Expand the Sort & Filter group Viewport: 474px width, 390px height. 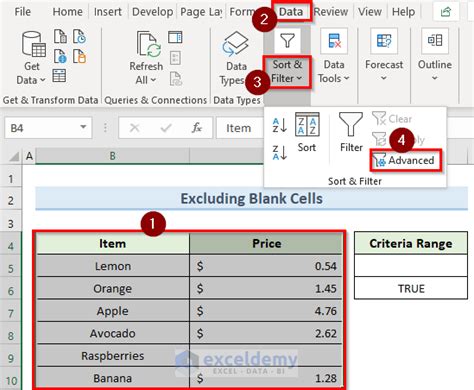(287, 72)
